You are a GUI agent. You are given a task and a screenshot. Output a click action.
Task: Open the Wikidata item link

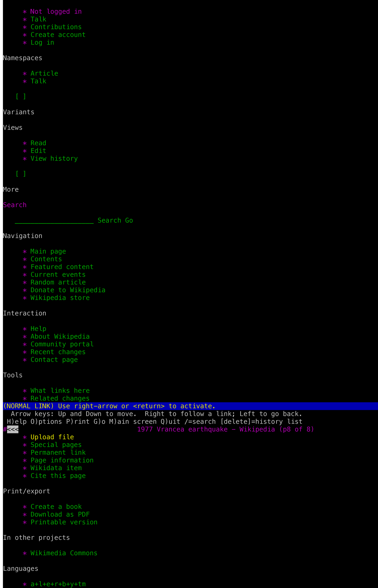tap(56, 468)
